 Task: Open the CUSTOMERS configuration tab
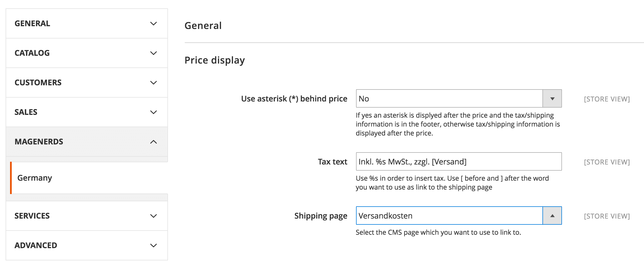(x=38, y=83)
